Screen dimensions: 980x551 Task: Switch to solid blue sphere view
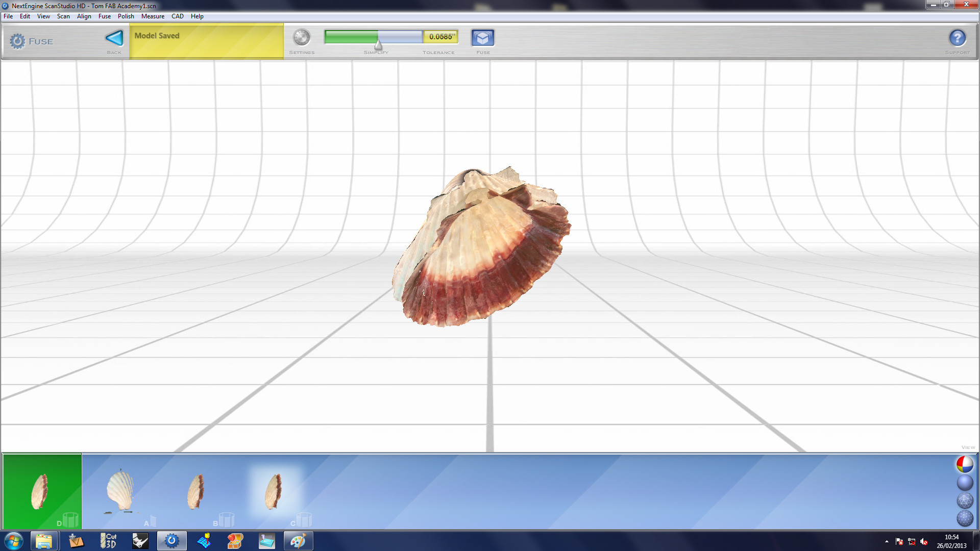click(964, 483)
